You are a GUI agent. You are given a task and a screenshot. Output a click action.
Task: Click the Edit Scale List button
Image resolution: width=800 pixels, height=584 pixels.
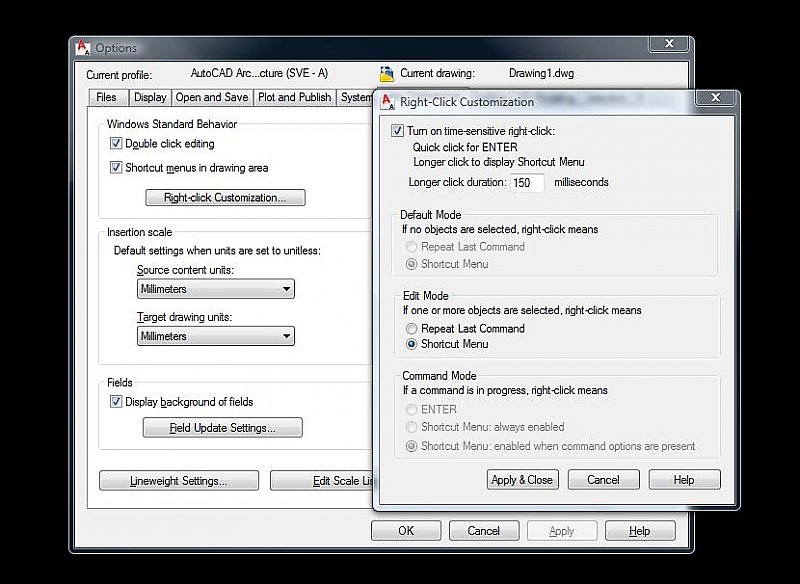point(322,480)
